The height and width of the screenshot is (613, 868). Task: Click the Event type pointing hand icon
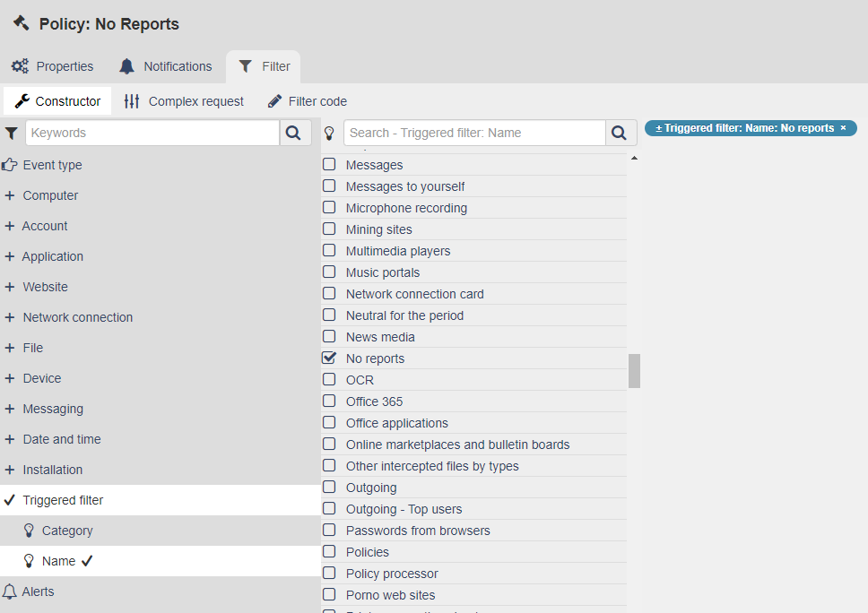[10, 165]
